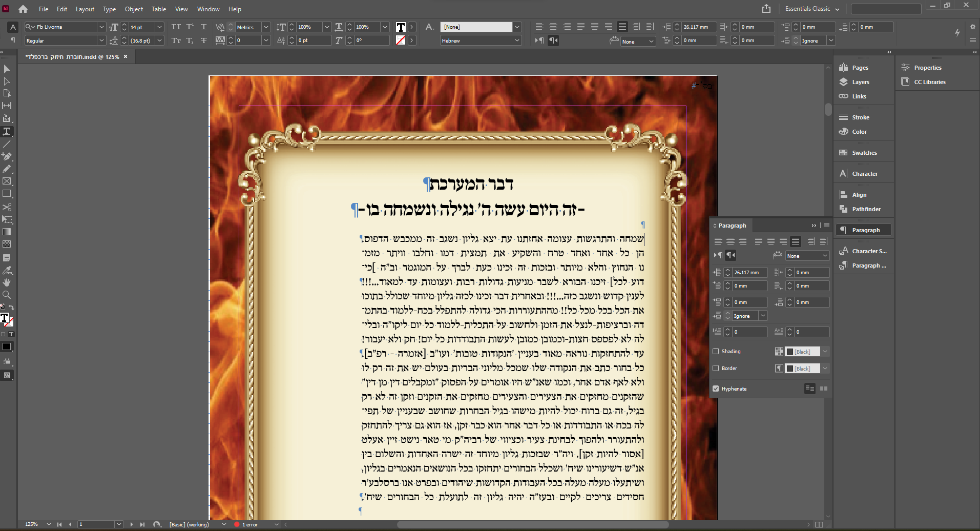Viewport: 980px width, 531px height.
Task: Select the Pen tool in toolbox
Action: click(x=7, y=156)
